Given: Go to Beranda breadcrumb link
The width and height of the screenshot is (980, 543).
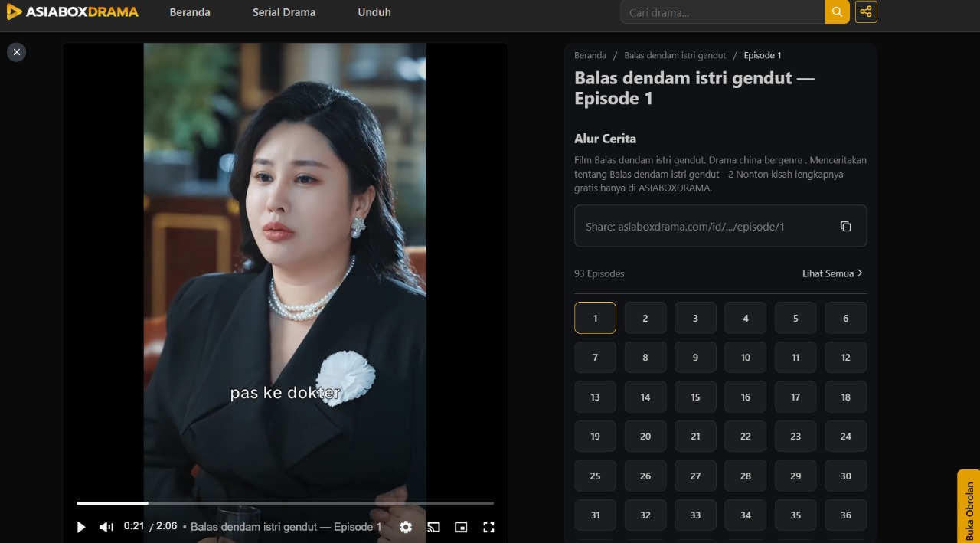Looking at the screenshot, I should point(590,55).
